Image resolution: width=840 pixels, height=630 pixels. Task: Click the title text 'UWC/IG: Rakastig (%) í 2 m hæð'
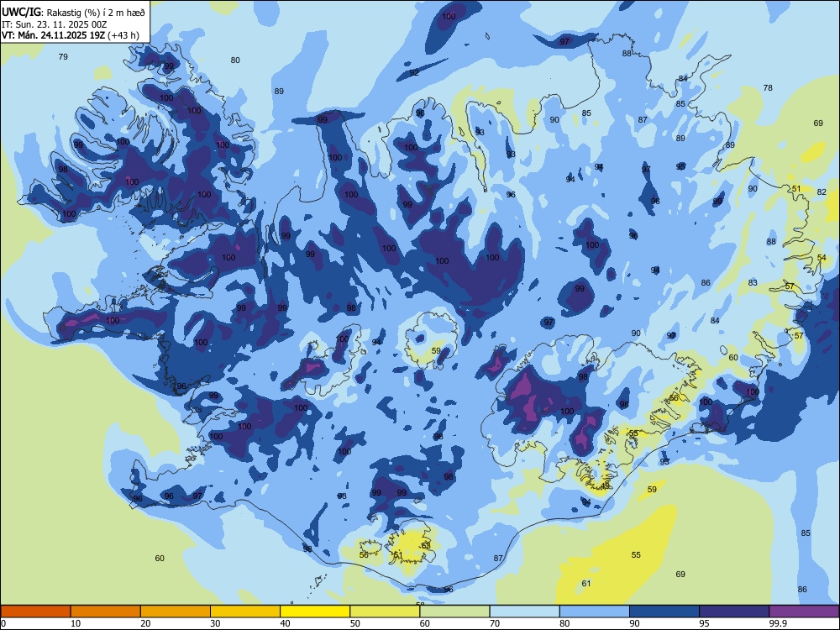pos(73,13)
